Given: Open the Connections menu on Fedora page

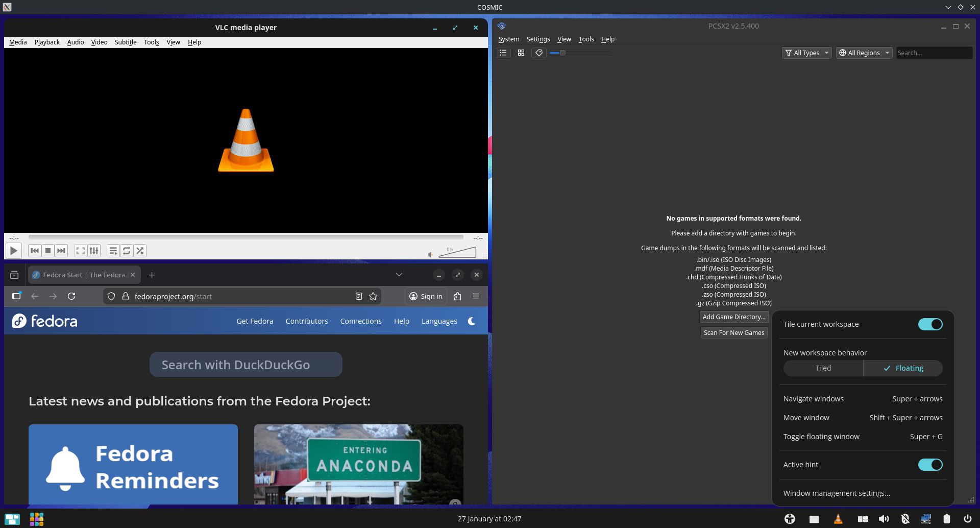Looking at the screenshot, I should 361,321.
